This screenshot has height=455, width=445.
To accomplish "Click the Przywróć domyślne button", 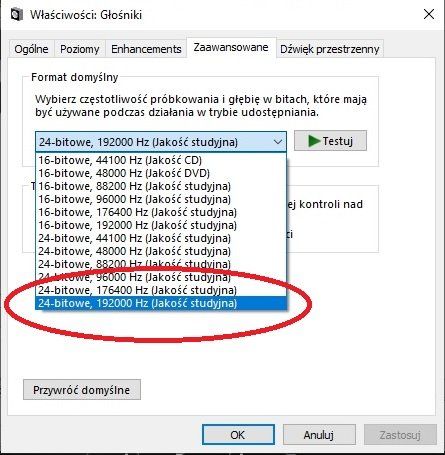I will (x=82, y=389).
